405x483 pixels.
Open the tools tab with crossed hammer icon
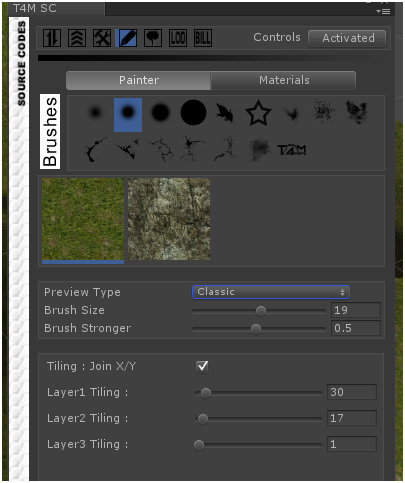102,38
